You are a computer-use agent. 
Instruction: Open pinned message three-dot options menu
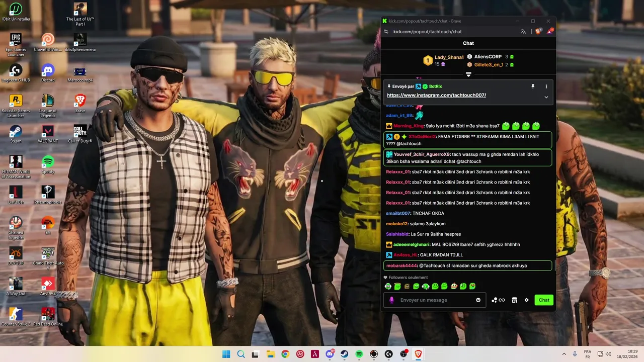(546, 86)
